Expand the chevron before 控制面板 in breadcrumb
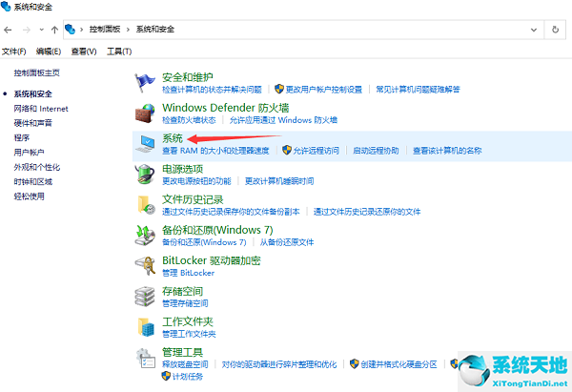Image resolution: width=572 pixels, height=392 pixels. (81, 30)
